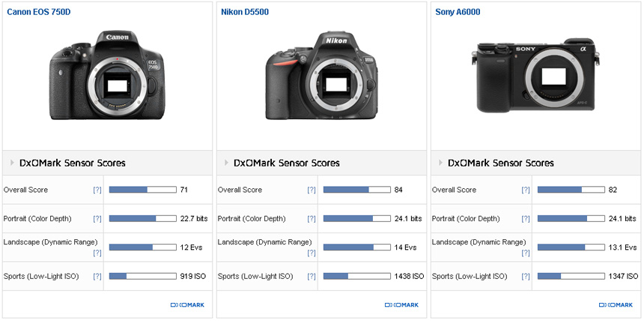The height and width of the screenshot is (321, 644).
Task: Open Sony Overall Score help [?]
Action: 525,190
